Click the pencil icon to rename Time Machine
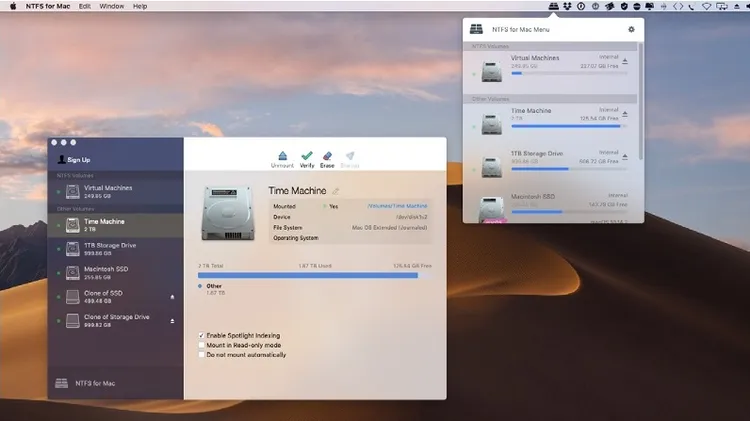750x421 pixels. pos(336,191)
